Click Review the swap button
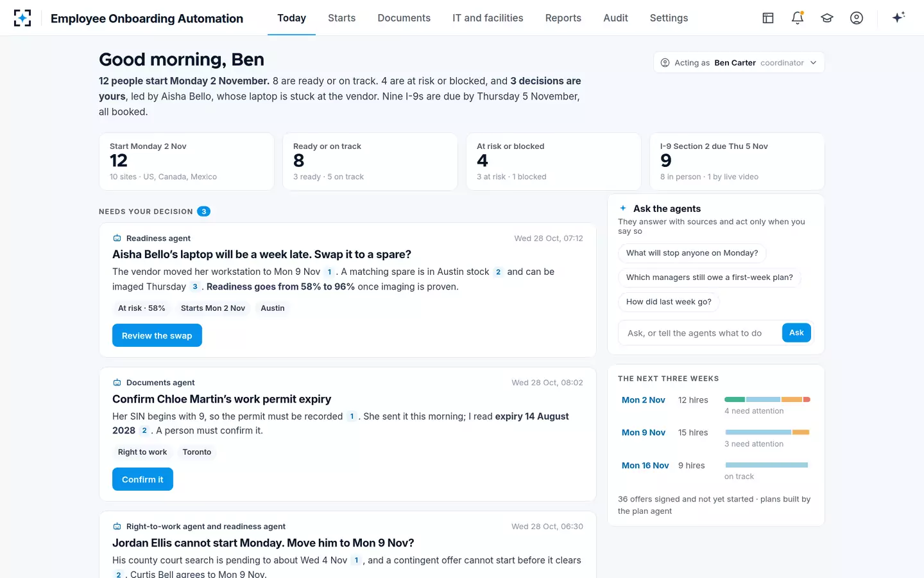The image size is (924, 578). pos(157,335)
